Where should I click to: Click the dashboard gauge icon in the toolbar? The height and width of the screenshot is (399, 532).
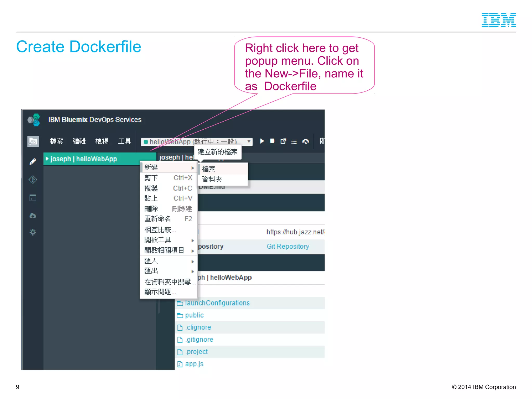[x=305, y=142]
